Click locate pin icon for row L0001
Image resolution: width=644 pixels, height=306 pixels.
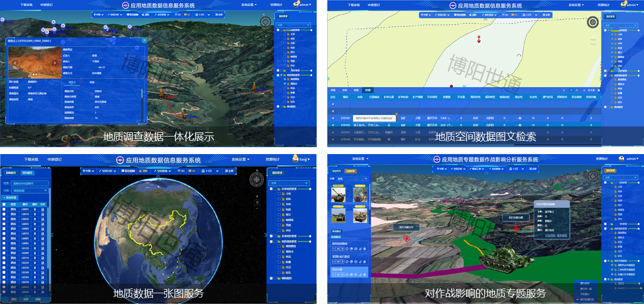click(x=35, y=209)
